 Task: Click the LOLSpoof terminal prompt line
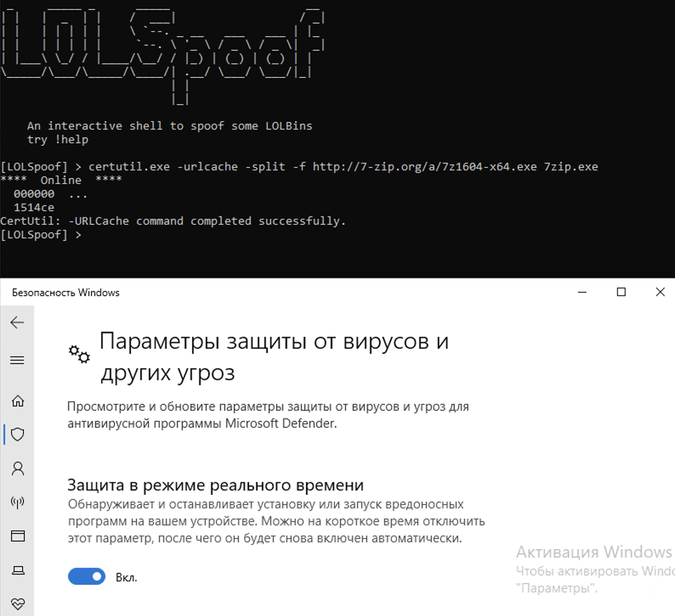[x=41, y=235]
